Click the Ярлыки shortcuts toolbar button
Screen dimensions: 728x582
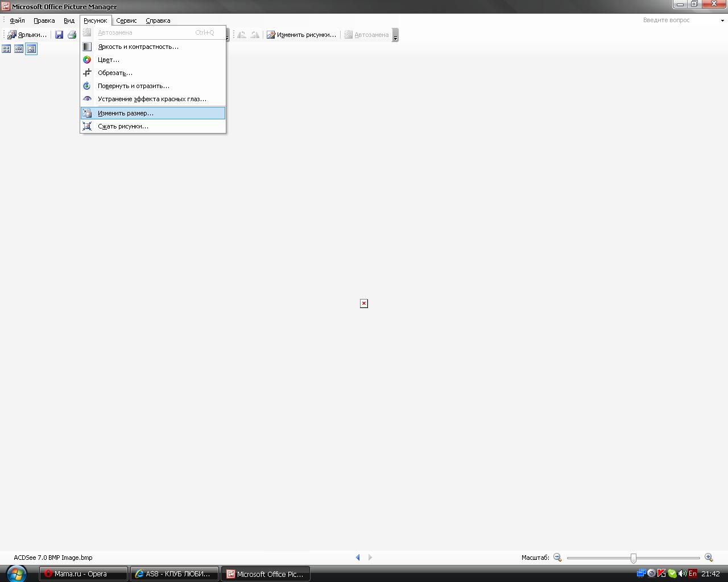click(27, 35)
